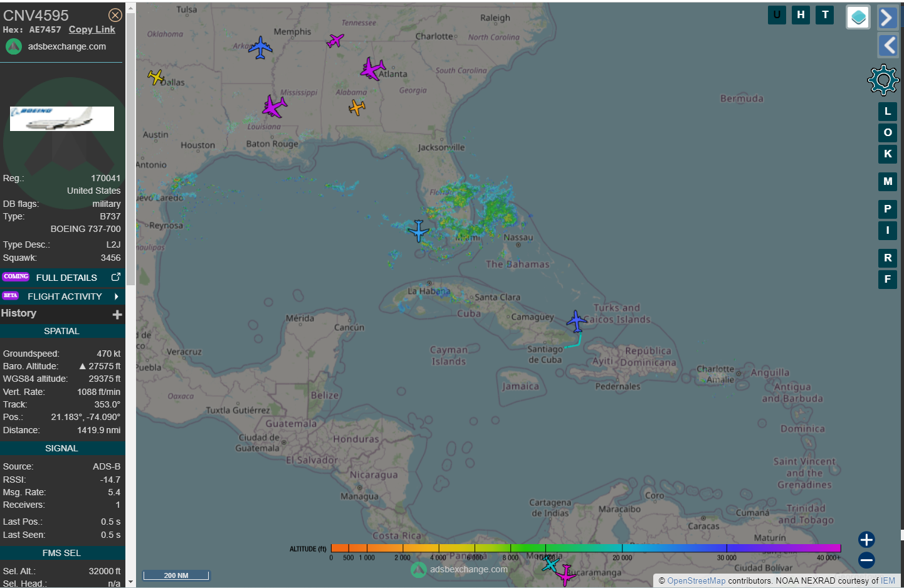This screenshot has height=588, width=904.
Task: Zoom in with the plus button
Action: pyautogui.click(x=866, y=540)
